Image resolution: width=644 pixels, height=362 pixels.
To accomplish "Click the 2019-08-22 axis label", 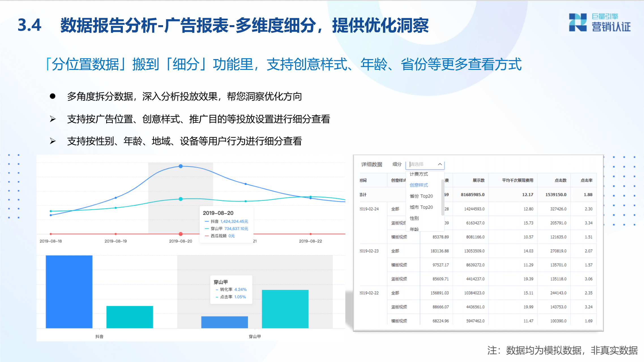I will coord(311,241).
